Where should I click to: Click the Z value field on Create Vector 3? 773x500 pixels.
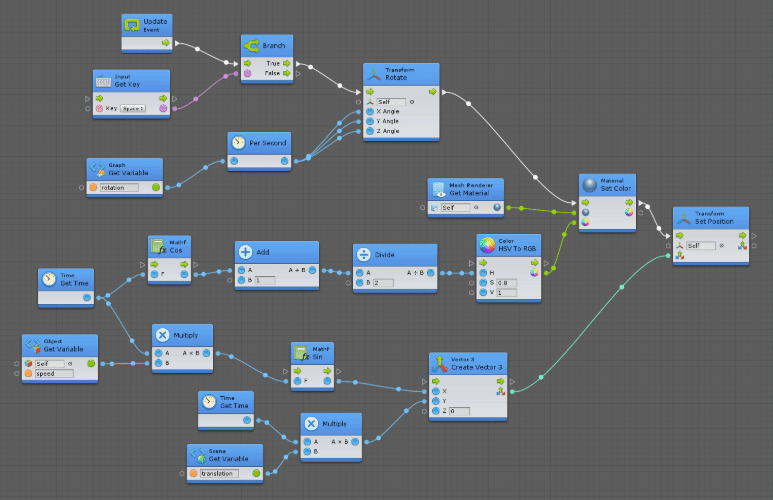click(458, 411)
